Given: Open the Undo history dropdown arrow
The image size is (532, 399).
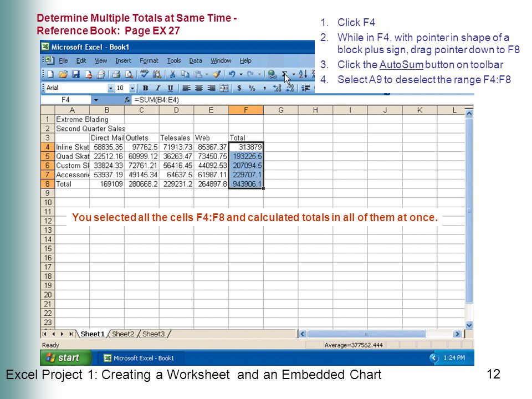Looking at the screenshot, I should coord(241,74).
